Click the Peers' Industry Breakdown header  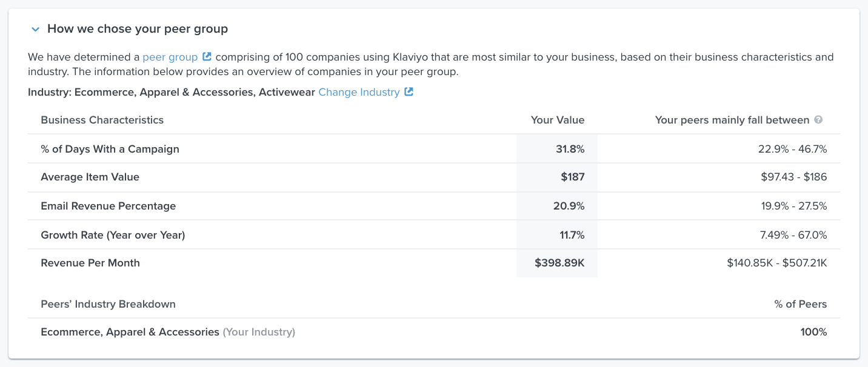click(x=108, y=304)
